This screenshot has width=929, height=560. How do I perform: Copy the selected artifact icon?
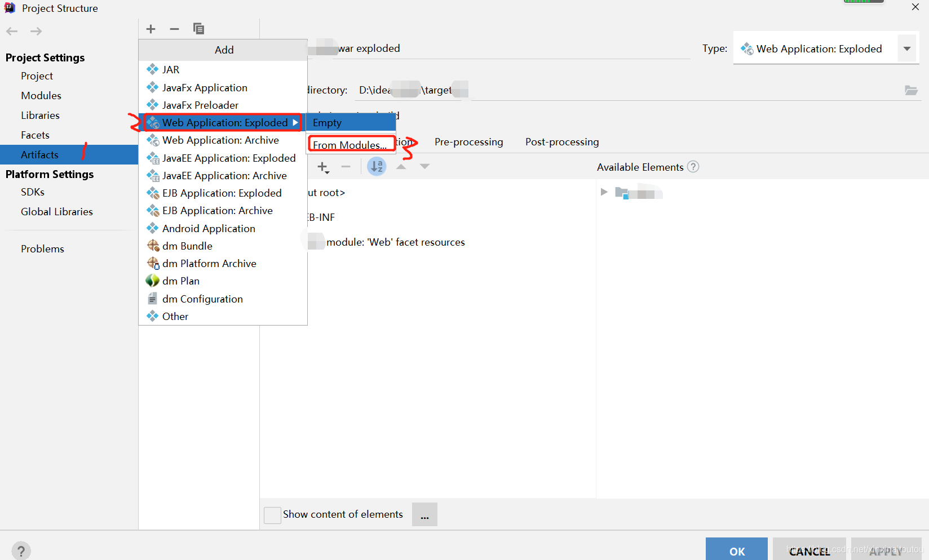point(198,28)
